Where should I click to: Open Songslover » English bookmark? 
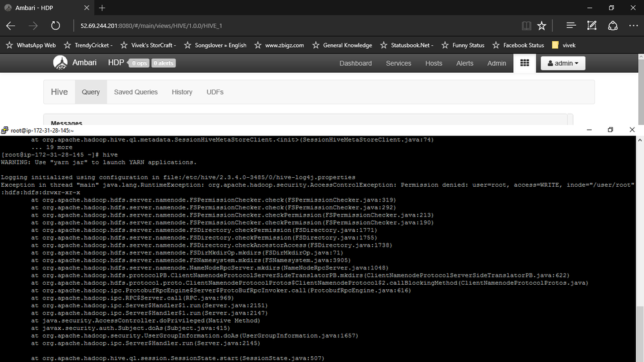[x=215, y=45]
